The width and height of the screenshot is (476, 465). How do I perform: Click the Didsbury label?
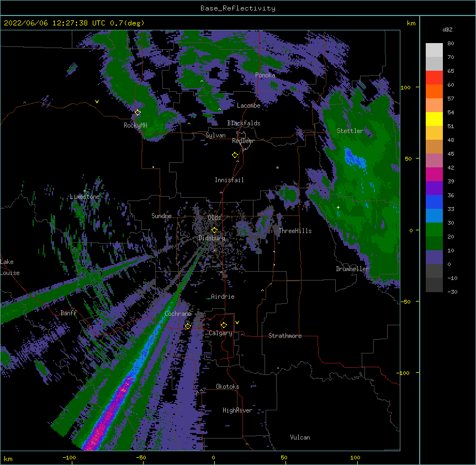(212, 238)
